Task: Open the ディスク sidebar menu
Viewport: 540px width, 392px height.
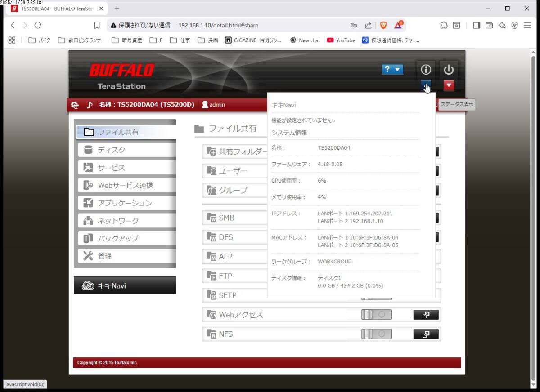Action: click(x=127, y=150)
